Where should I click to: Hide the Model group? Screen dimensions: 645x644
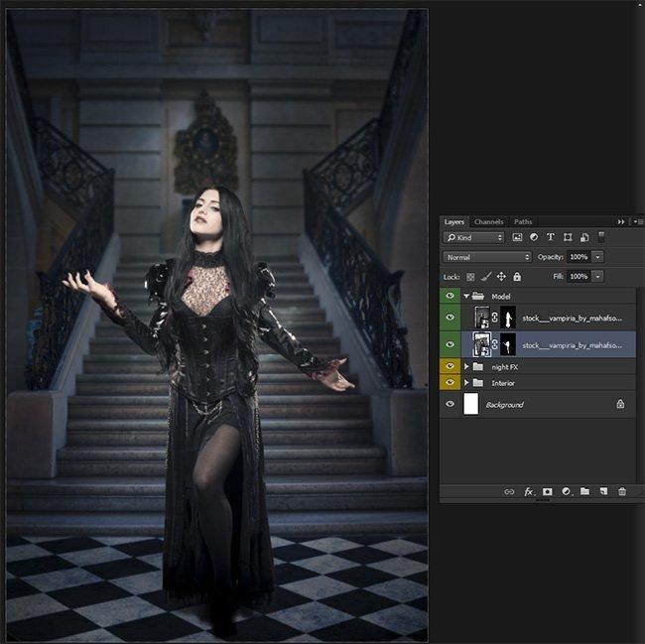[x=451, y=296]
